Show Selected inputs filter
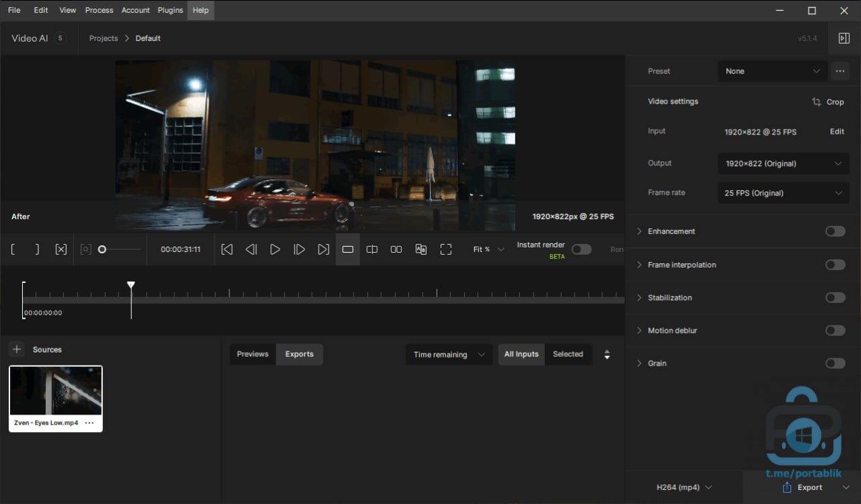Viewport: 861px width, 504px height. [x=568, y=354]
